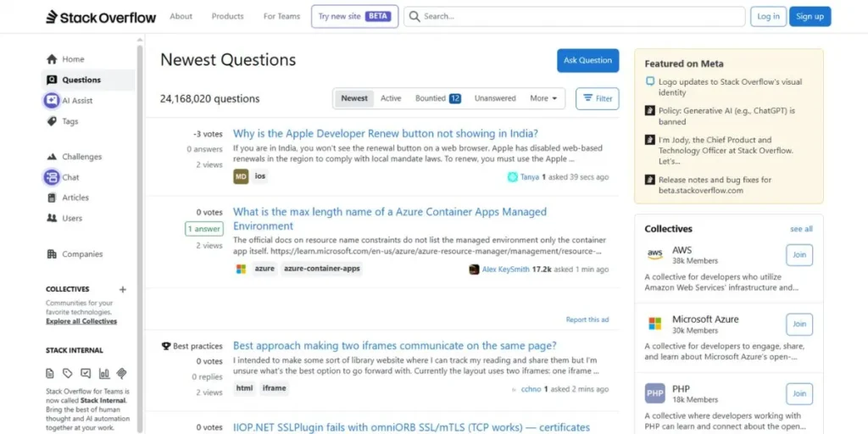This screenshot has height=434, width=868.
Task: Open the Generative AI policy meta post
Action: coord(726,116)
